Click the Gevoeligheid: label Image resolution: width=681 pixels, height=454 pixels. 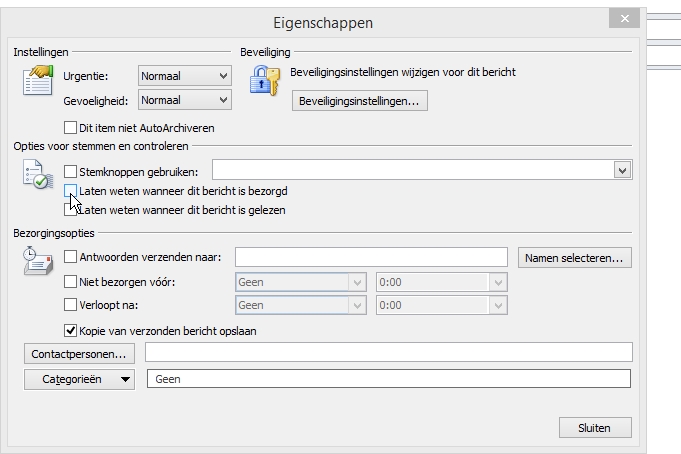96,101
